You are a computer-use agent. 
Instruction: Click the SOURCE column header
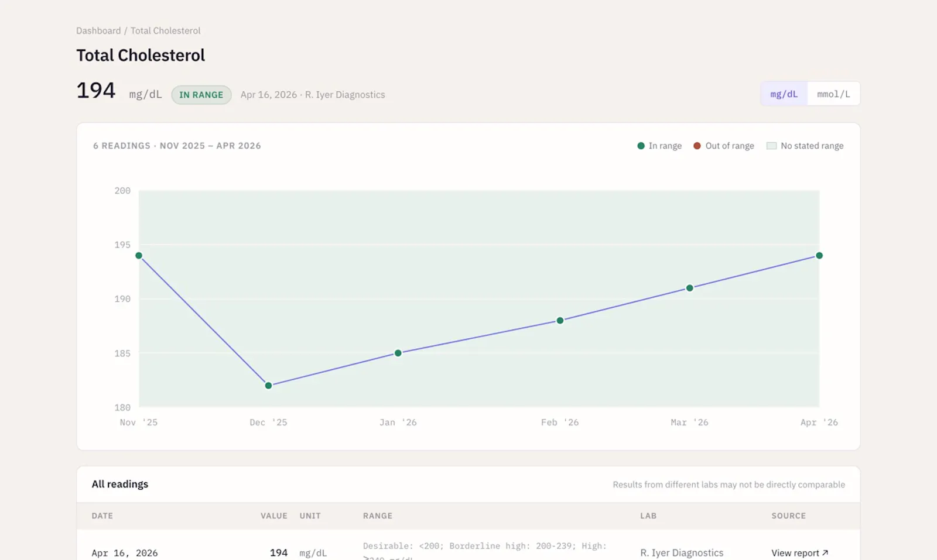click(x=789, y=516)
